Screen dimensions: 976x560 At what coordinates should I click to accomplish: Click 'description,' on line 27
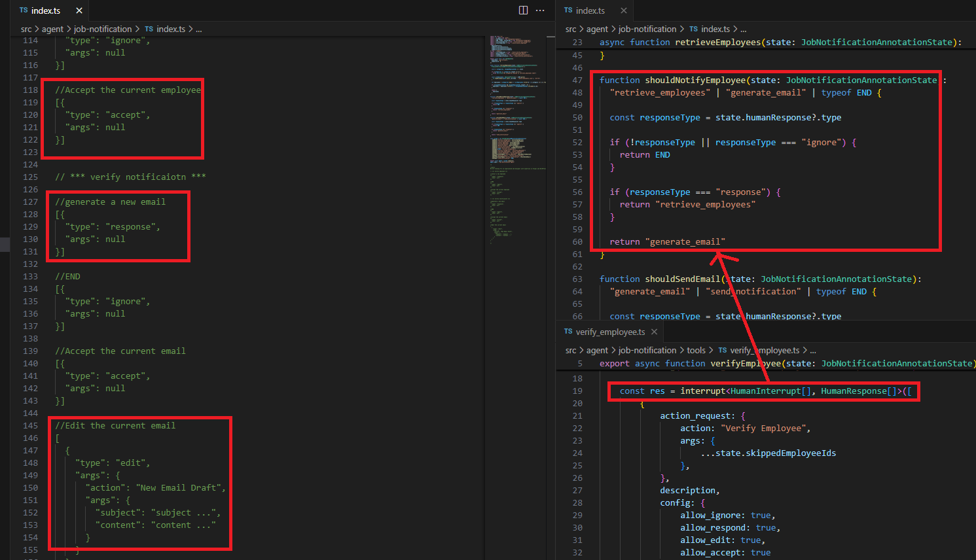click(690, 490)
